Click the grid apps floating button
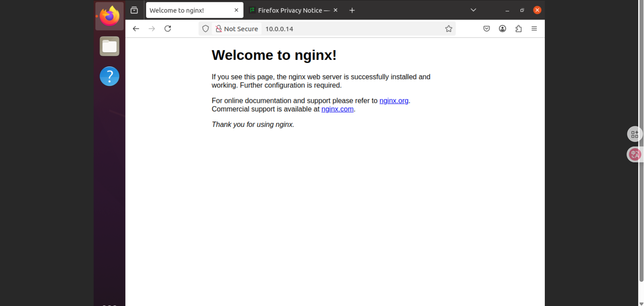The height and width of the screenshot is (306, 644). [x=635, y=134]
